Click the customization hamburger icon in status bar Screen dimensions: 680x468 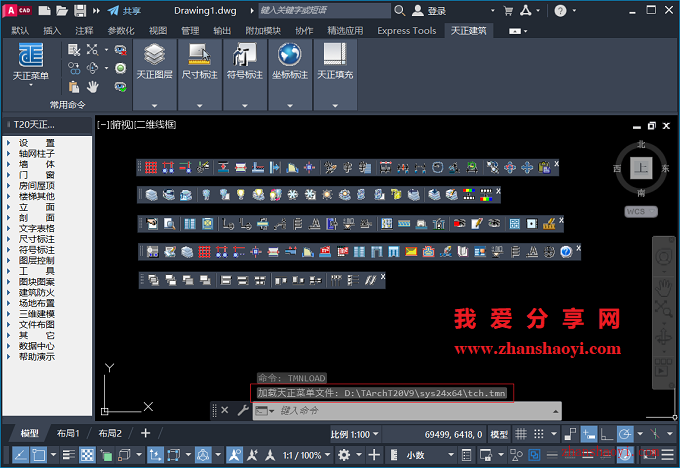point(667,455)
